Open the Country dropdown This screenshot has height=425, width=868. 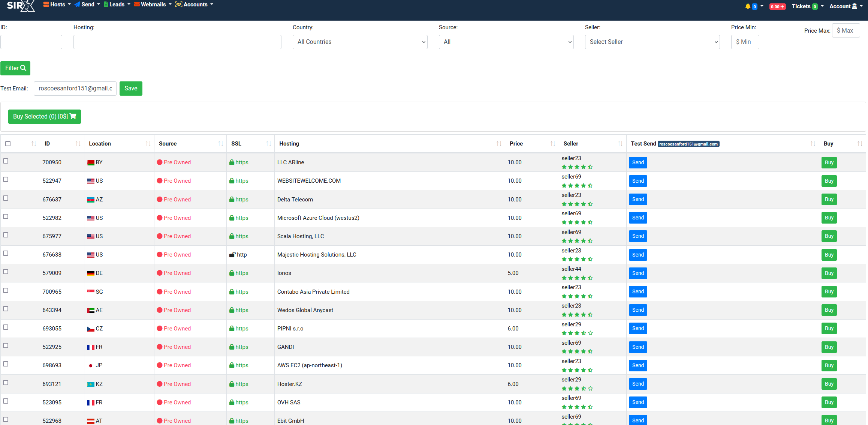[360, 42]
